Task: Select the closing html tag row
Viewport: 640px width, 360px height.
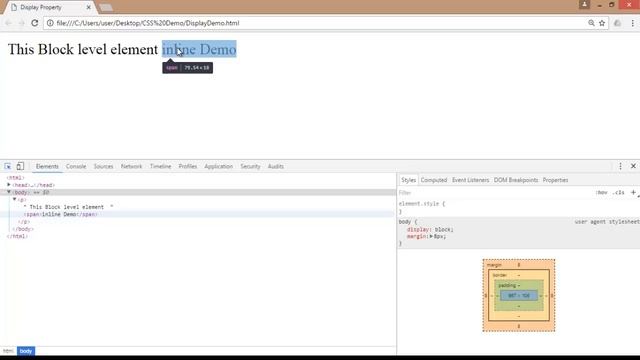Action: pyautogui.click(x=17, y=236)
